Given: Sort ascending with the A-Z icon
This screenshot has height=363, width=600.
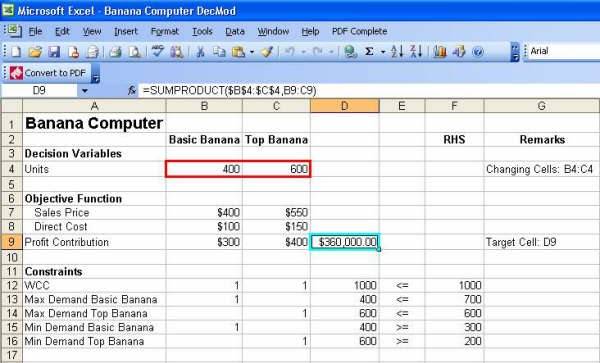Looking at the screenshot, I should 397,51.
